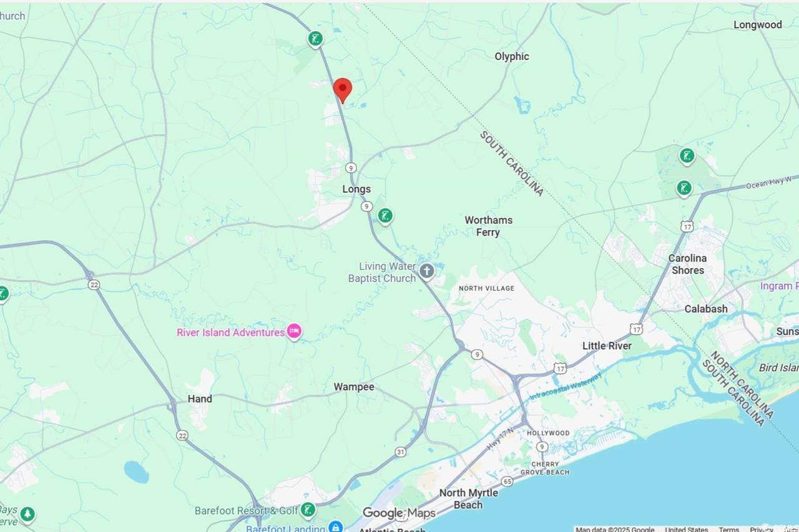Click the golf icon just southeast of Longs
The height and width of the screenshot is (532, 799).
386,216
